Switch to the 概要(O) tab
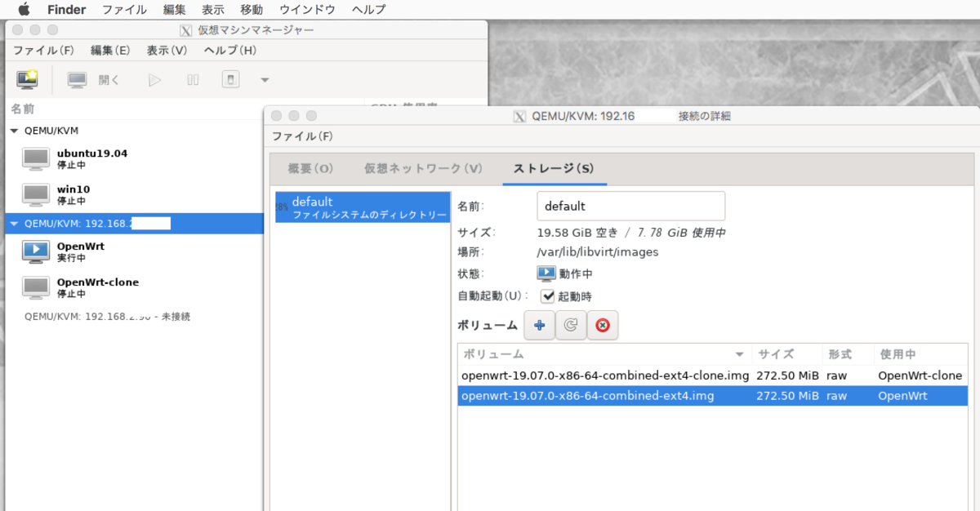Viewport: 980px width, 511px height. [x=310, y=169]
